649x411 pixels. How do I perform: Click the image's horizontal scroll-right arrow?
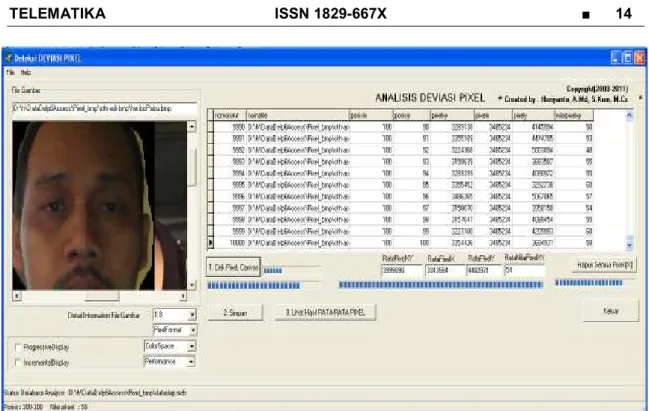click(x=183, y=296)
